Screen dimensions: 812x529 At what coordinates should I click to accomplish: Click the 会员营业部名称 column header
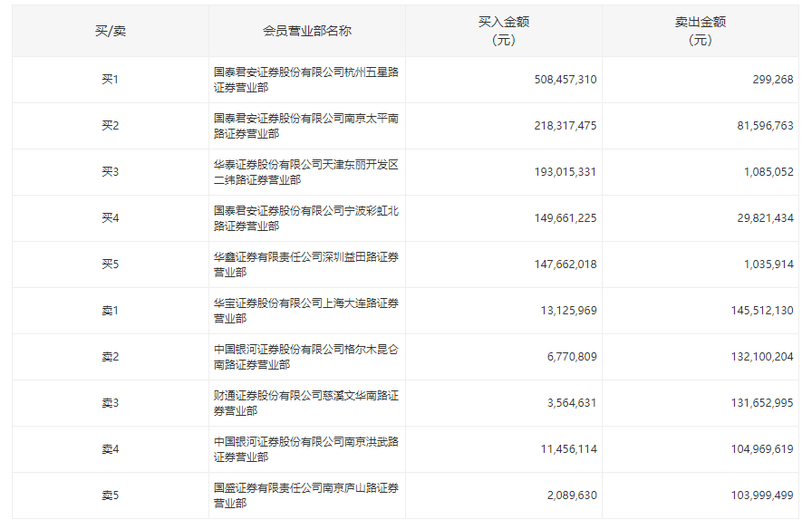point(306,31)
